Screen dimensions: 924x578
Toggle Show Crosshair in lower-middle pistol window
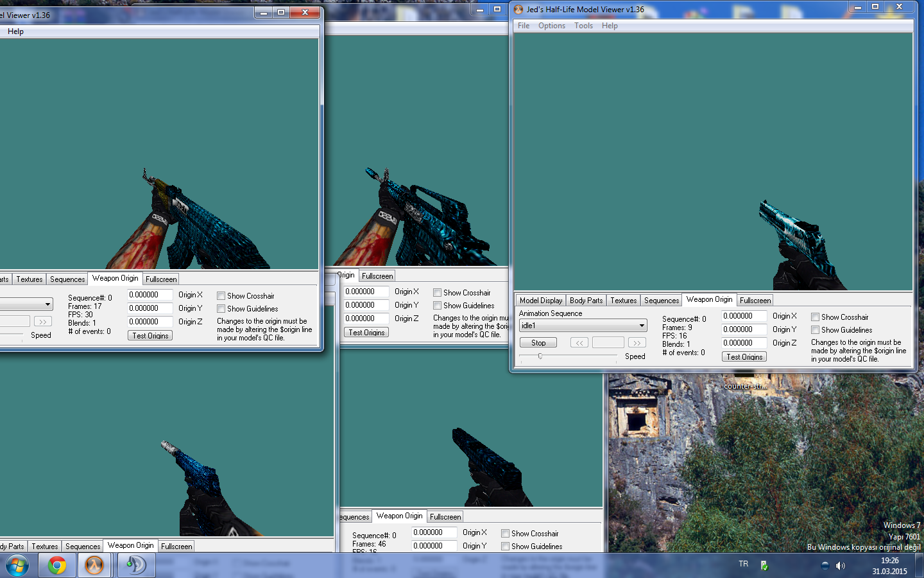[505, 534]
